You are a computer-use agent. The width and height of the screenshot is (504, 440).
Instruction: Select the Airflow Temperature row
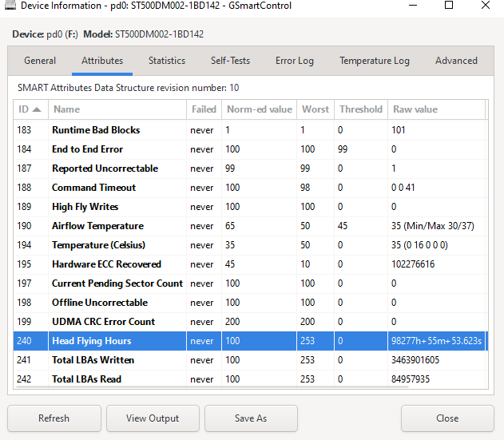tap(97, 226)
